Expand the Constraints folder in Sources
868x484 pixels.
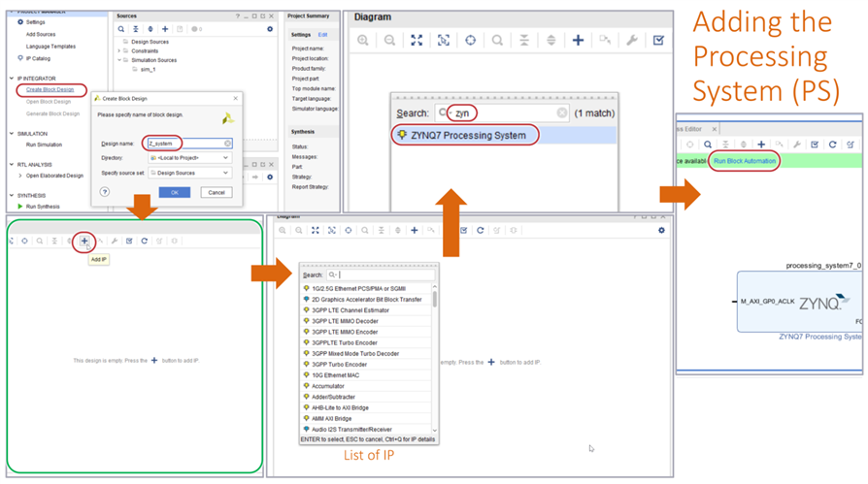(x=119, y=50)
